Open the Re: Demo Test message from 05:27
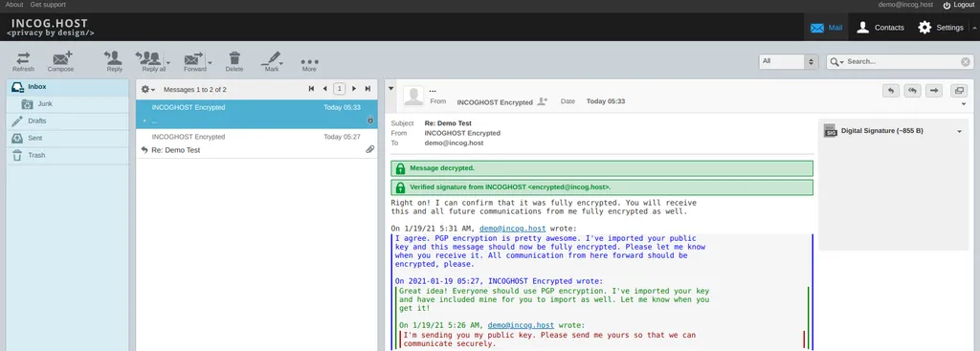Image resolution: width=980 pixels, height=351 pixels. pyautogui.click(x=256, y=143)
